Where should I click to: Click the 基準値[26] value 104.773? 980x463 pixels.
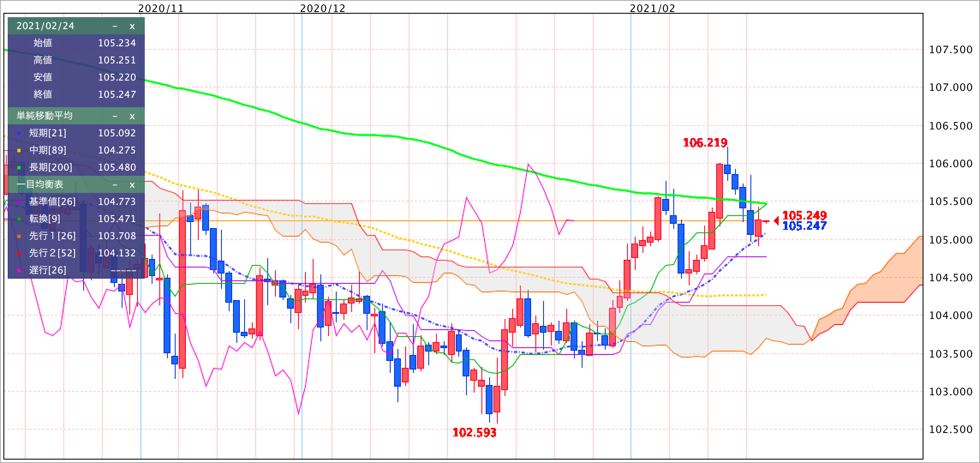(x=117, y=201)
